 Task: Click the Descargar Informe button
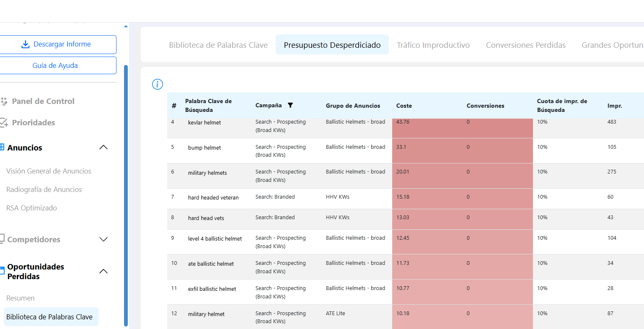point(57,44)
